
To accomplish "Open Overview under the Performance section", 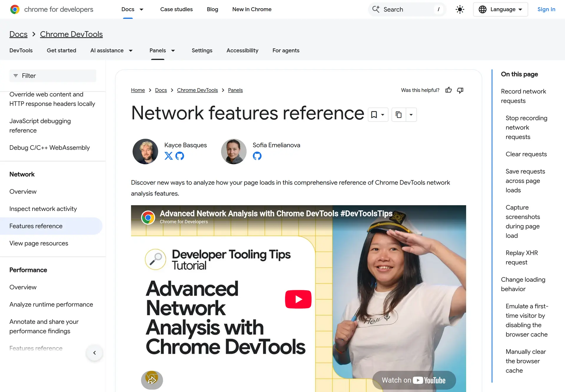I will pos(23,287).
